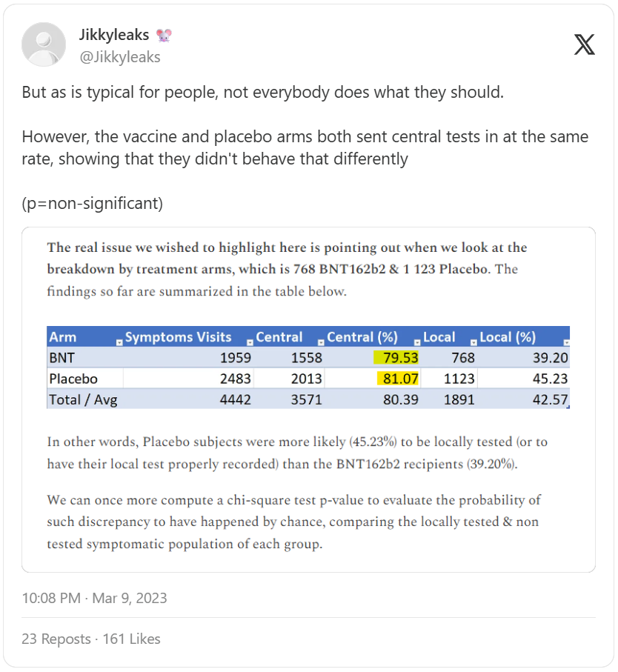Select the yellow highlighted 79.53 cell

coord(396,358)
